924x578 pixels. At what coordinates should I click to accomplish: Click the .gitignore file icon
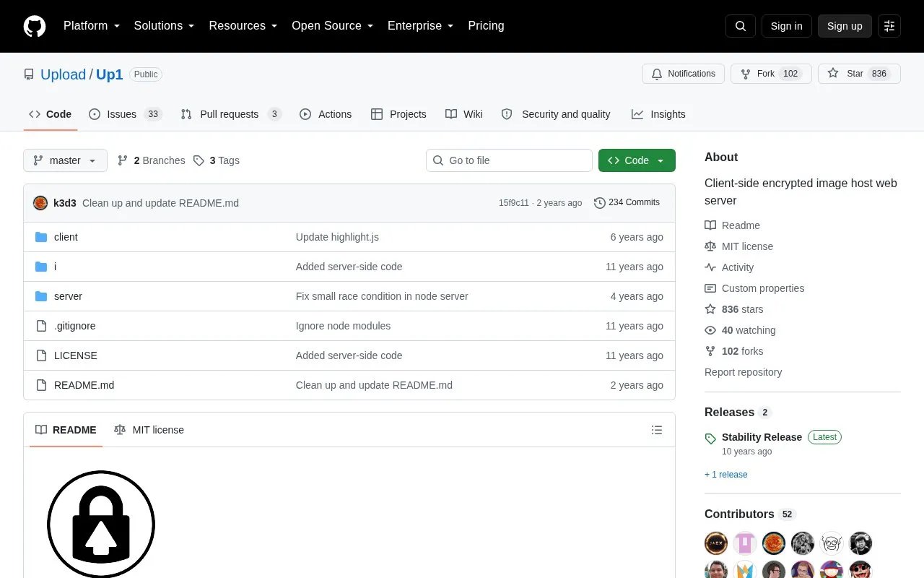coord(41,326)
